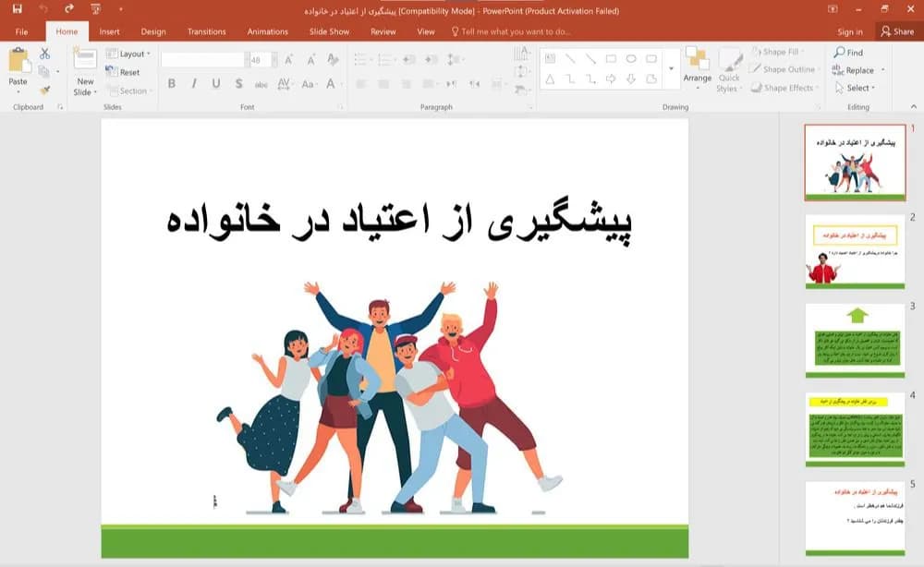Open the Clipboard pane launcher
The height and width of the screenshot is (567, 924).
[x=60, y=107]
